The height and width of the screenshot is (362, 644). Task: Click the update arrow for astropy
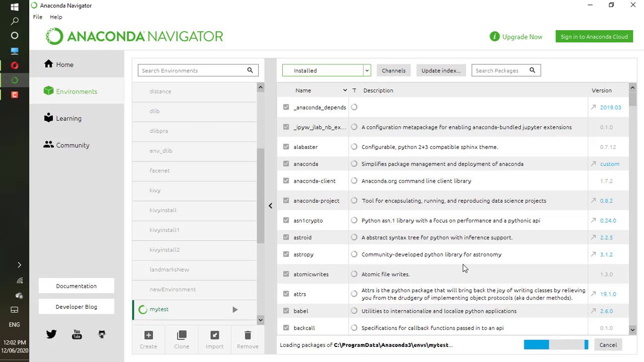(594, 254)
